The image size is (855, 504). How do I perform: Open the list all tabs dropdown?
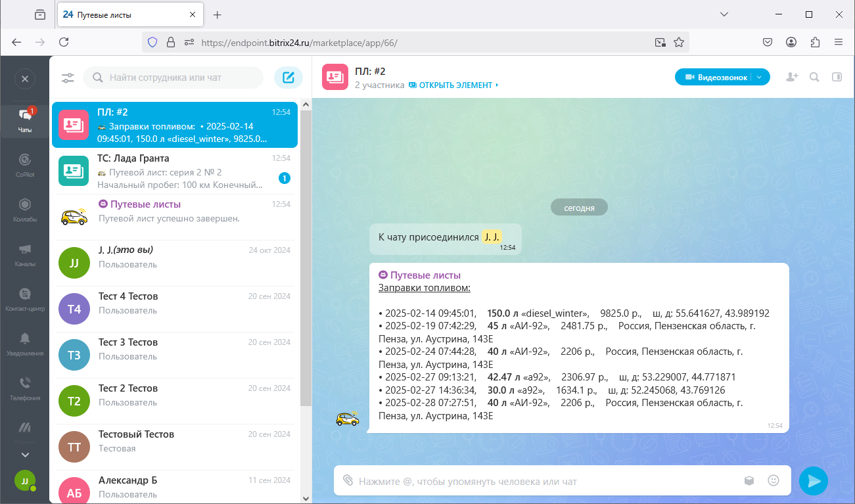point(724,14)
